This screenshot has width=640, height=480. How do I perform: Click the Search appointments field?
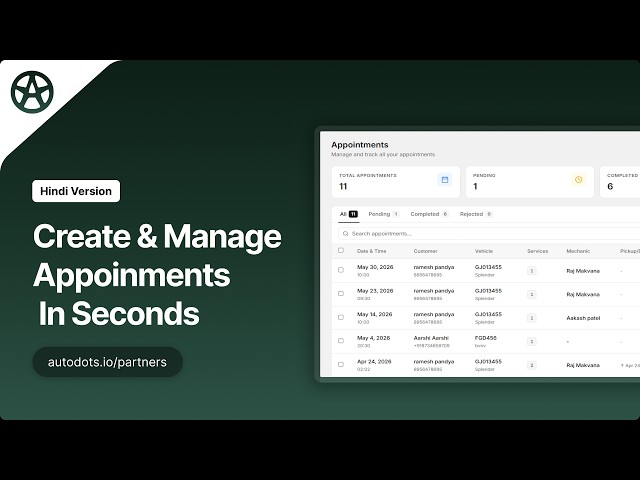[x=489, y=233]
